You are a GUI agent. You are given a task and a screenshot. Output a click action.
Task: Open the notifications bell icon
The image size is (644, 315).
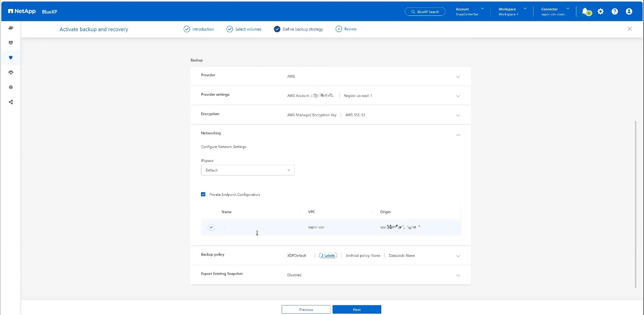pyautogui.click(x=585, y=11)
